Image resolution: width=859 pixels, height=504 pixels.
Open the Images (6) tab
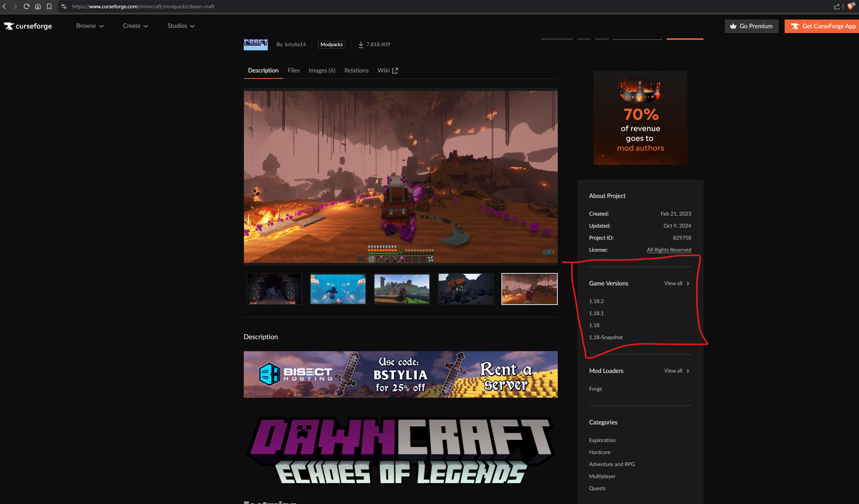tap(322, 70)
